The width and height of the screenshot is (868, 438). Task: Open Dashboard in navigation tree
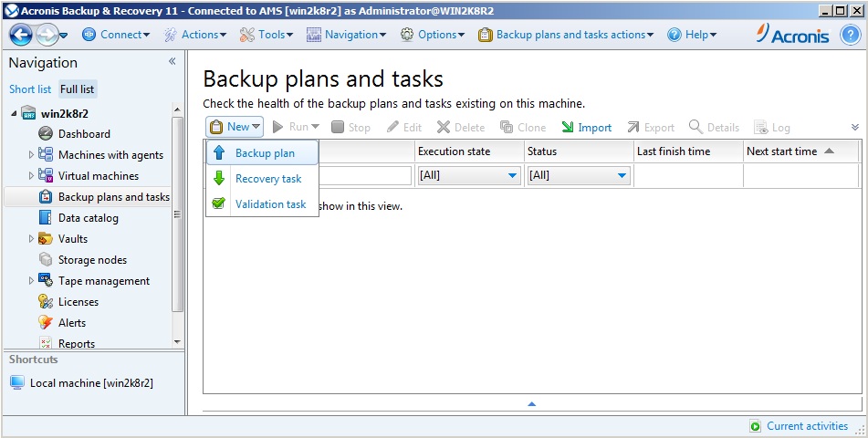pyautogui.click(x=84, y=134)
